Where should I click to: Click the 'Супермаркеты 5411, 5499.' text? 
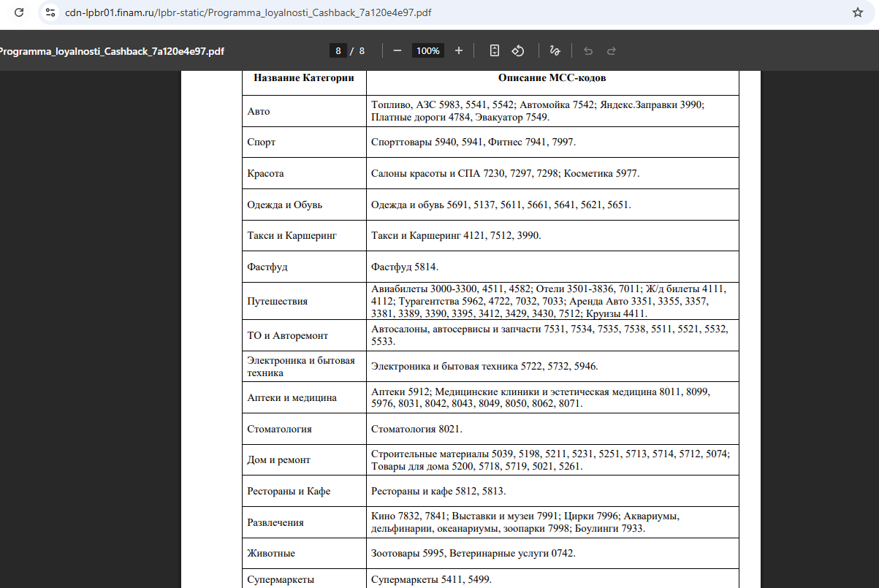pyautogui.click(x=431, y=579)
